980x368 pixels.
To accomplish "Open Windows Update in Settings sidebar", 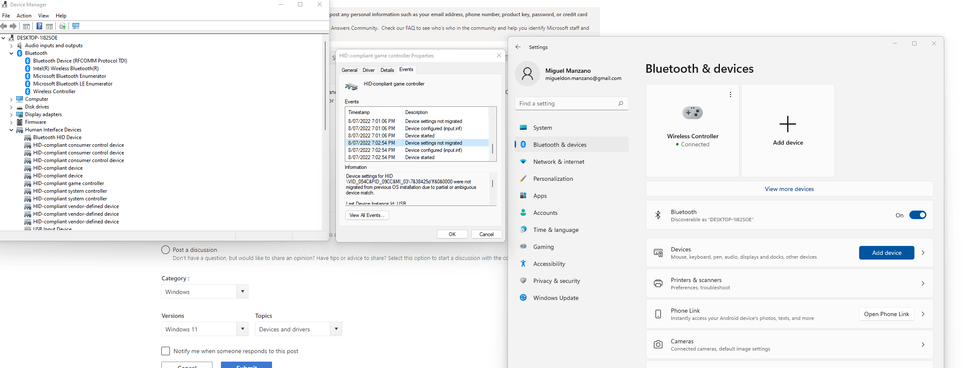I will [x=571, y=298].
